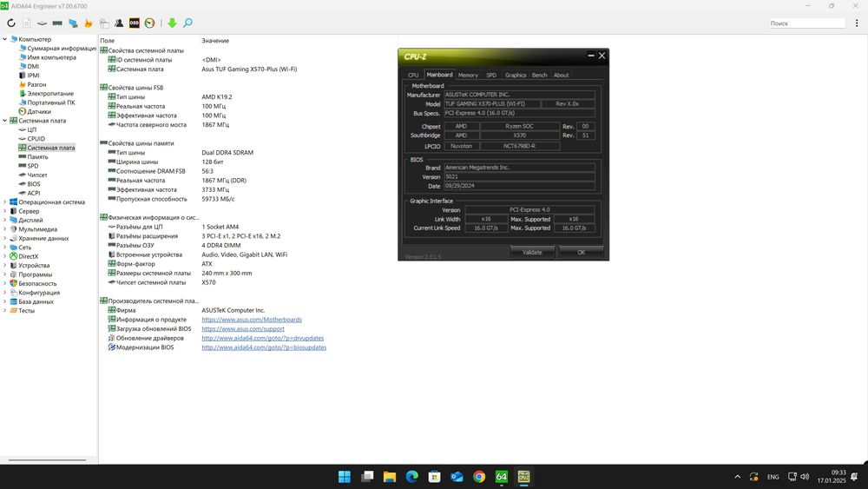
Task: Select Безопасность shield item in tree
Action: [37, 283]
